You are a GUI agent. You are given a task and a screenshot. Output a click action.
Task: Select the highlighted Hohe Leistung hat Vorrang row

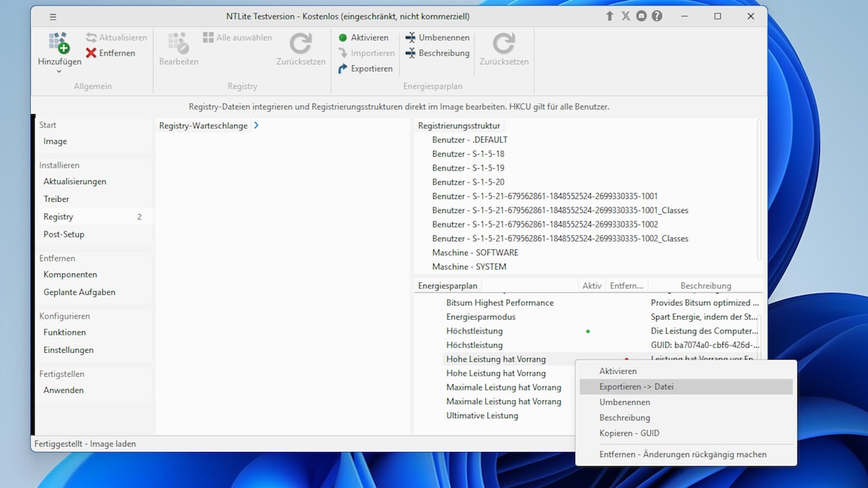pyautogui.click(x=496, y=359)
